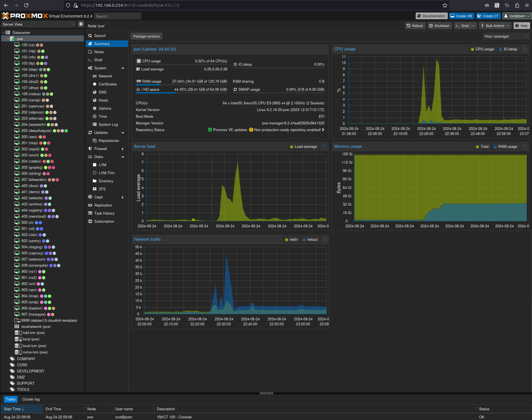Open DNS via globe icon
This screenshot has width=532, height=420.
pyautogui.click(x=95, y=92)
